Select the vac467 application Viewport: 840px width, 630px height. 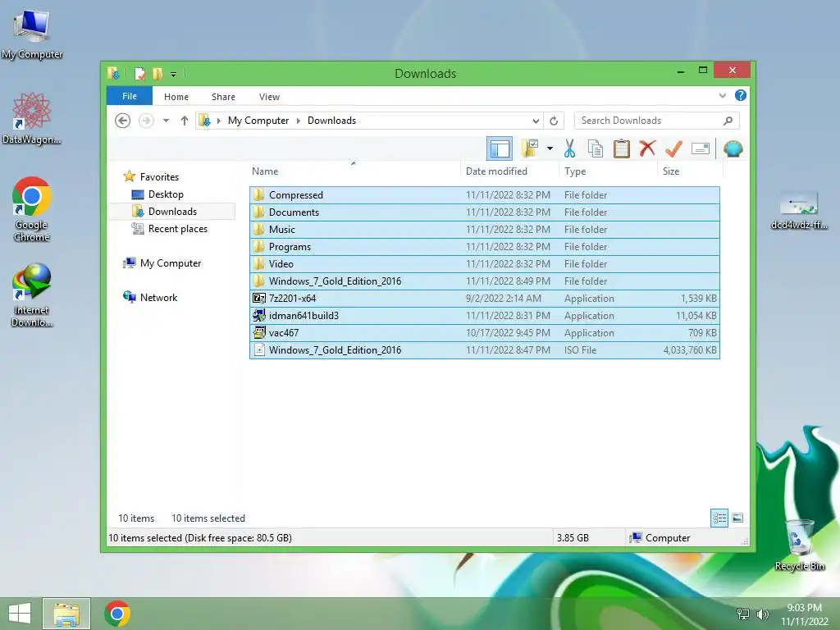point(484,333)
